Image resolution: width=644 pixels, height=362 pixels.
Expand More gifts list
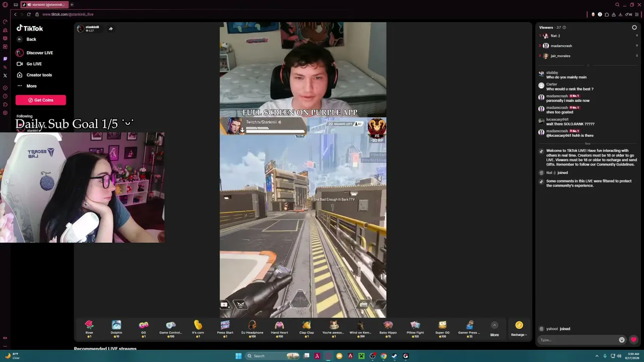[495, 329]
